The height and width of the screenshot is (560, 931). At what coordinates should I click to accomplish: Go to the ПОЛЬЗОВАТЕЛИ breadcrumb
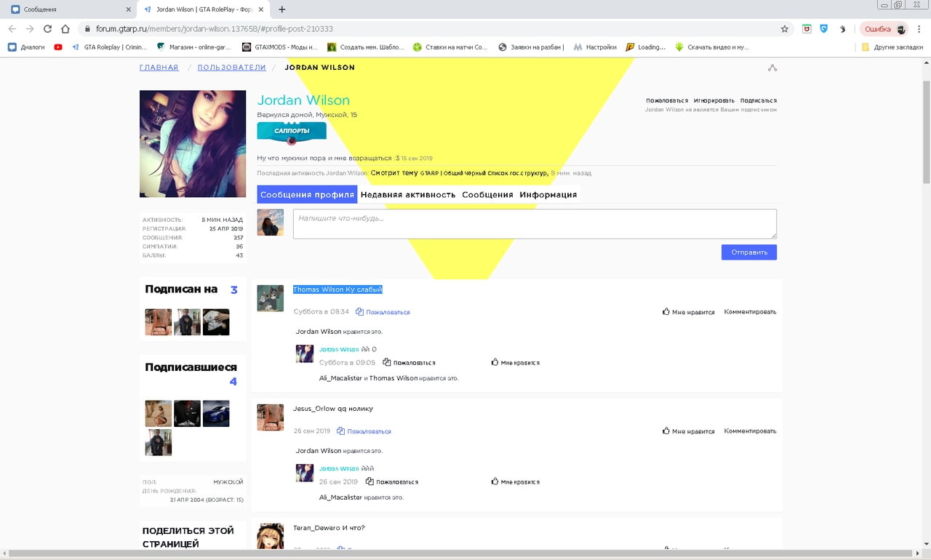[x=231, y=68]
